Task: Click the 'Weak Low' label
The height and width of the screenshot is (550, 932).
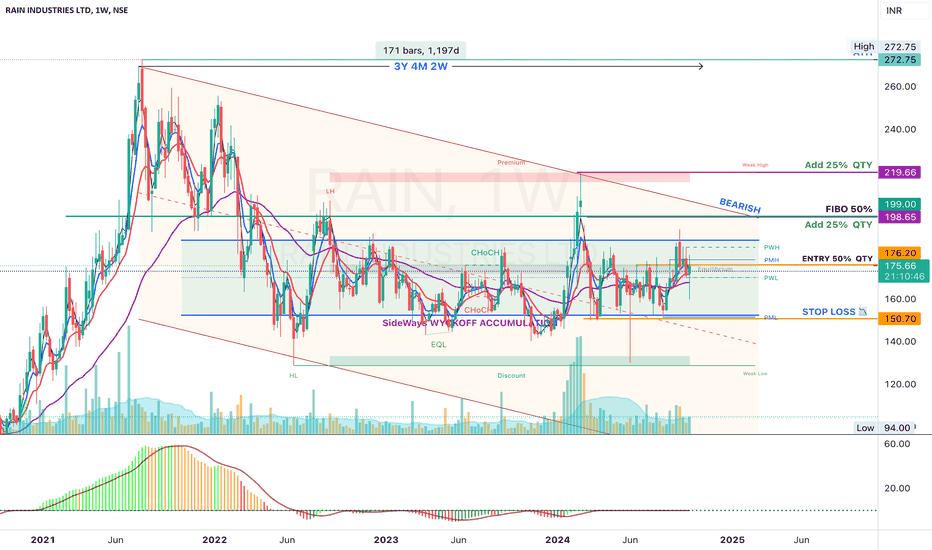Action: pos(755,373)
